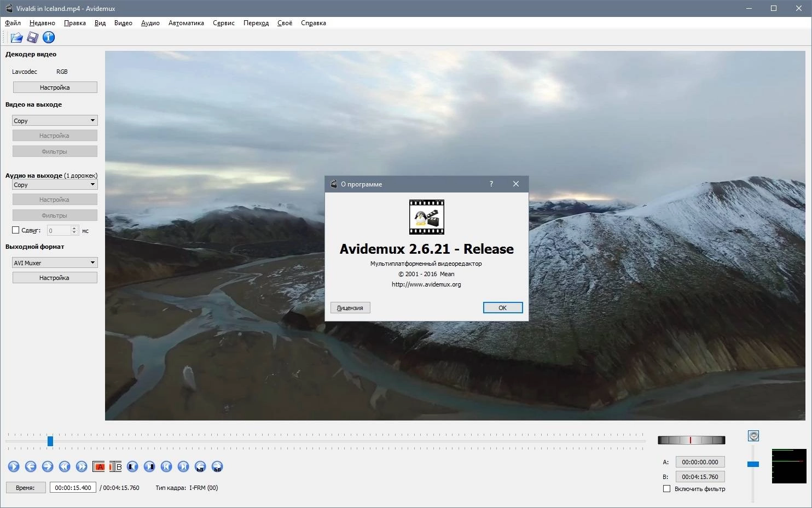
Task: Open the Видео menu
Action: coord(123,23)
